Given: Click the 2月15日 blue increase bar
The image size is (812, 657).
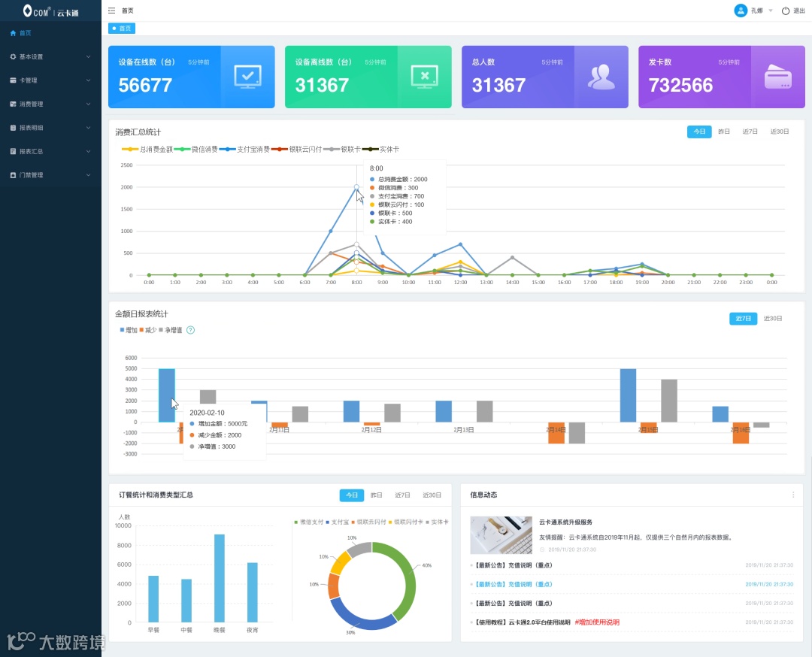Looking at the screenshot, I should (x=628, y=395).
